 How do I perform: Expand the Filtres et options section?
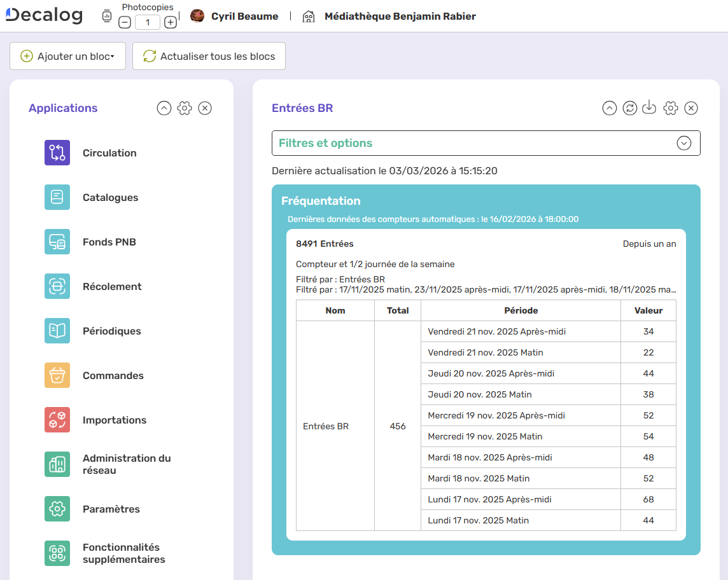[684, 143]
